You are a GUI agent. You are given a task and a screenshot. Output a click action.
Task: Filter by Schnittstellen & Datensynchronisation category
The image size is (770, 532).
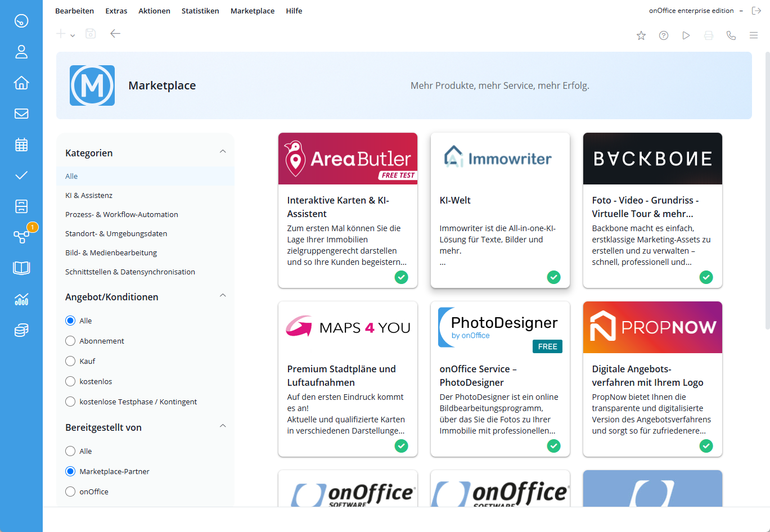tap(145, 272)
